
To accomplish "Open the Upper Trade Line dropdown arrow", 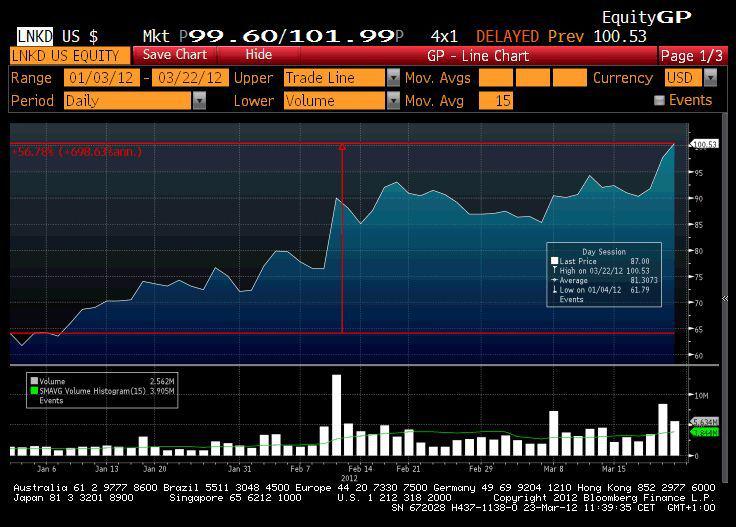I will point(393,77).
